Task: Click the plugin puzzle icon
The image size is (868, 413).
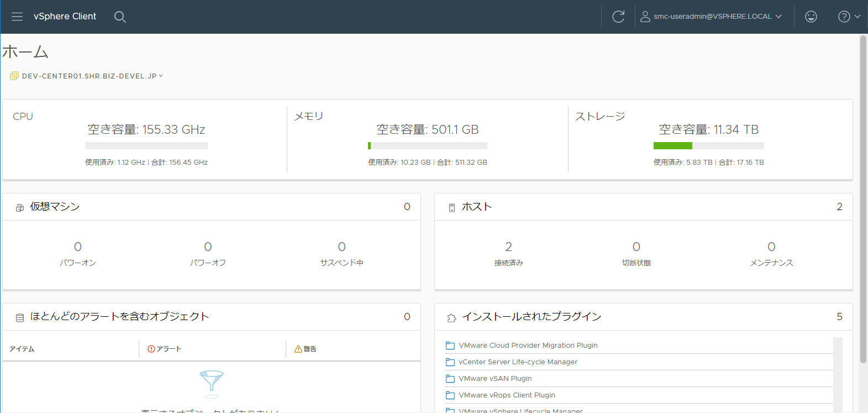Action: click(x=452, y=318)
